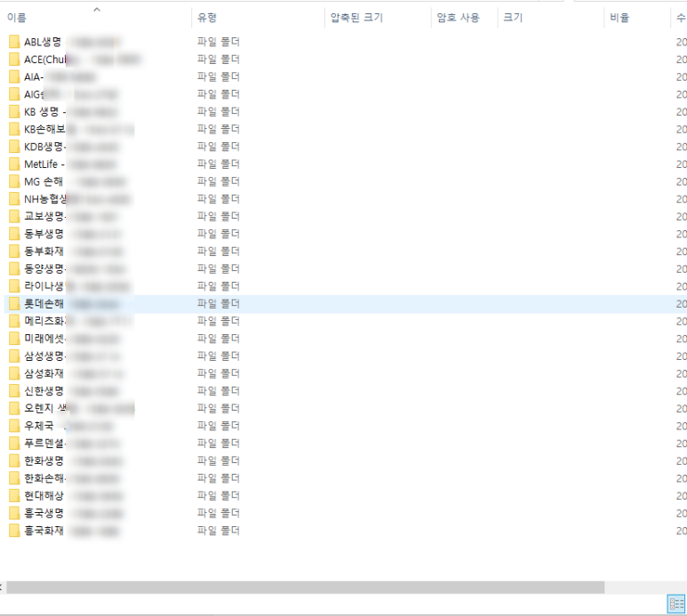687x616 pixels.
Task: Select the 우체국 folder icon
Action: point(14,426)
